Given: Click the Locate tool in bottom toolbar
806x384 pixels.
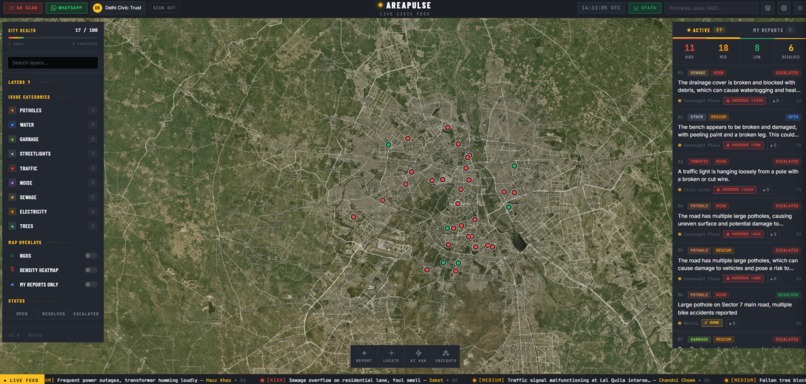Looking at the screenshot, I should 391,356.
